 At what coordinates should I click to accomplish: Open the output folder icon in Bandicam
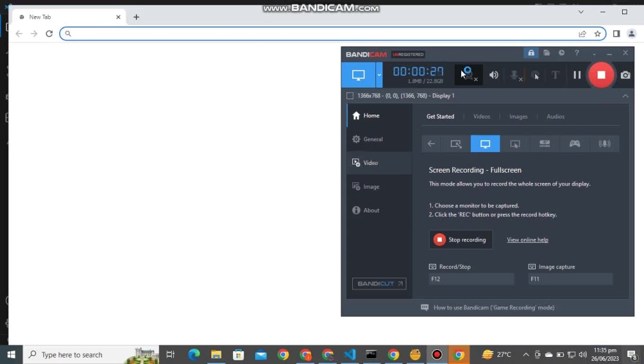pos(546,53)
